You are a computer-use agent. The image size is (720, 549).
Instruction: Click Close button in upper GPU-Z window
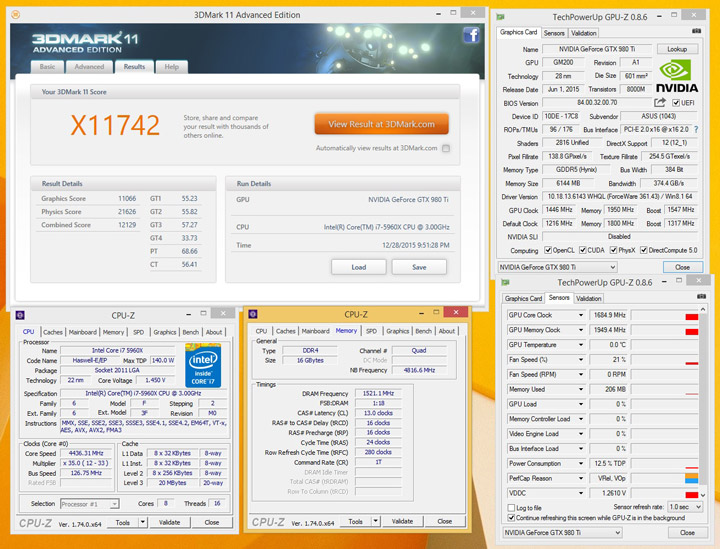pyautogui.click(x=683, y=267)
